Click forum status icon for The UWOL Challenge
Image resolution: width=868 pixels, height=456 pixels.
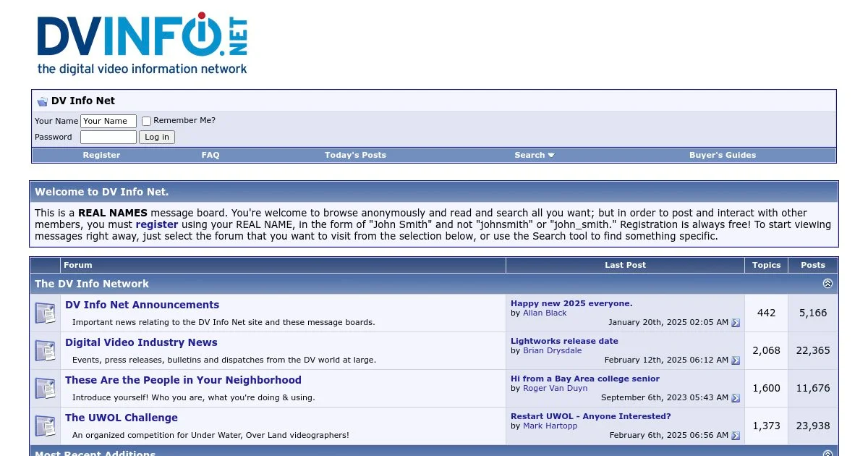coord(45,426)
